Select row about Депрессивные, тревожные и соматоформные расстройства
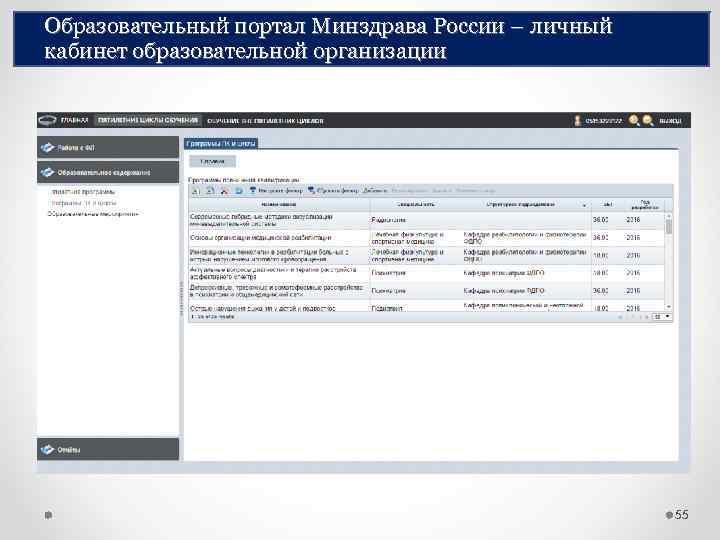This screenshot has height=540, width=720. [x=427, y=291]
